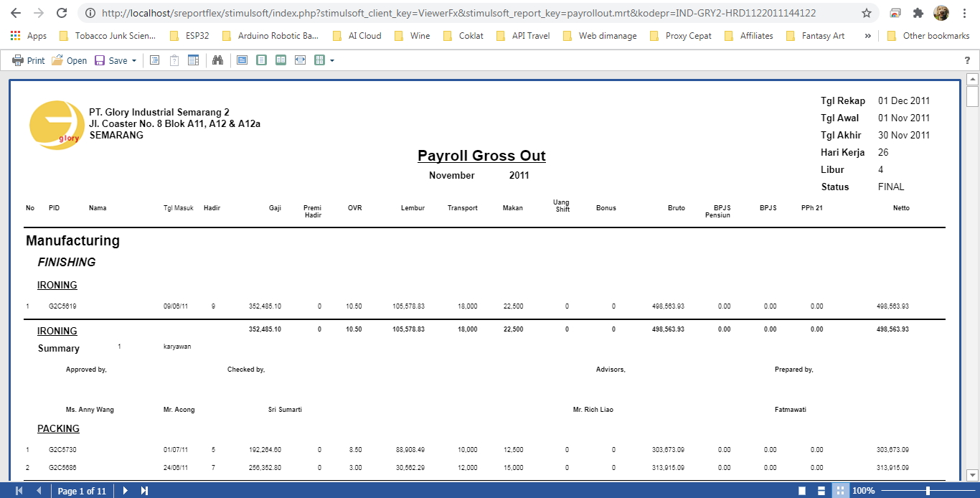Open the 'Tobacco Junk Scien...' bookmark folder
This screenshot has width=980, height=498.
point(107,35)
